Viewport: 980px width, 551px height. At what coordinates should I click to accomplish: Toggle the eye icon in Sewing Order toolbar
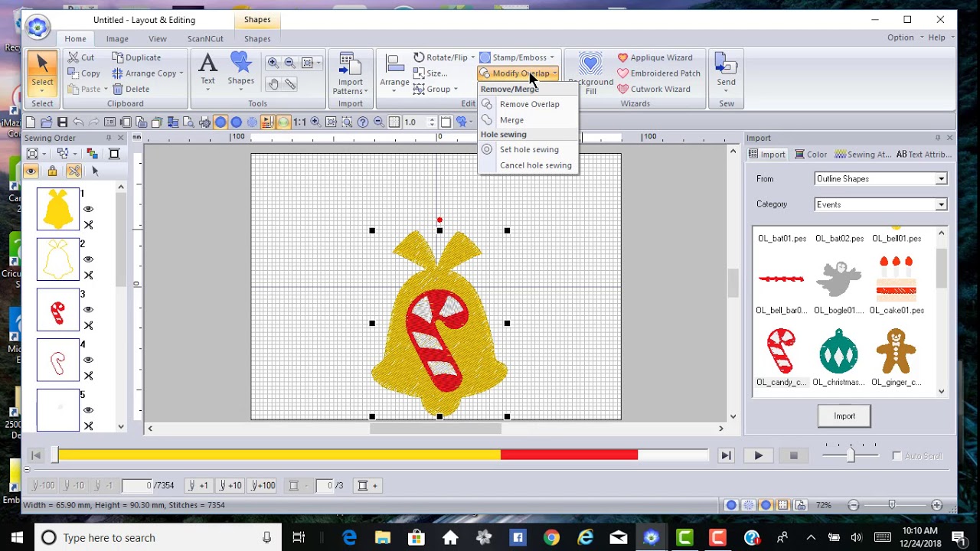pyautogui.click(x=31, y=171)
